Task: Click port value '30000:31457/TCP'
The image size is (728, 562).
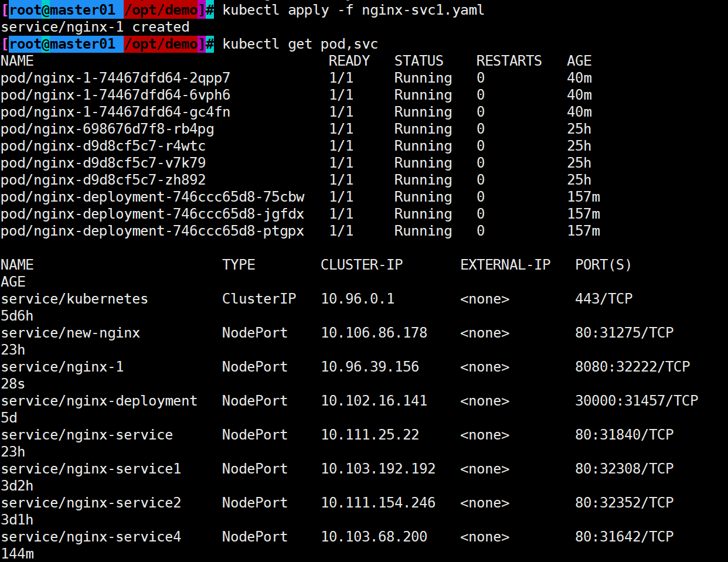Action: (637, 401)
